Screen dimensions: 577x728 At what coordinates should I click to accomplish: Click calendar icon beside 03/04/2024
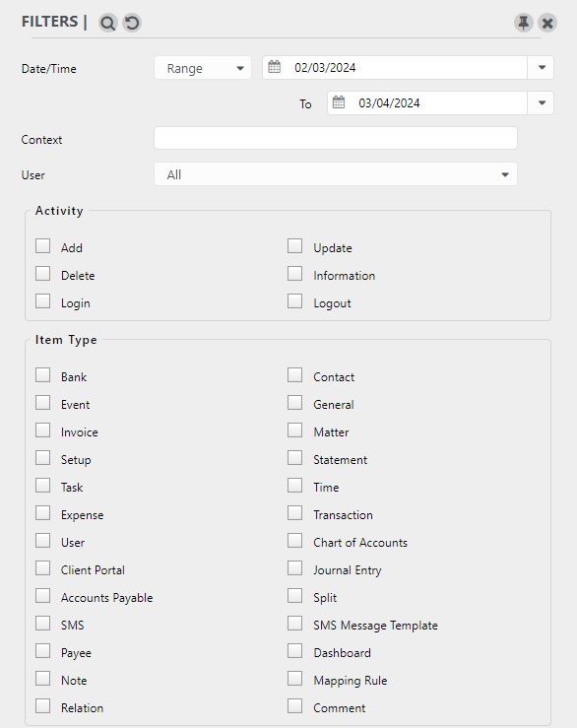coord(339,102)
